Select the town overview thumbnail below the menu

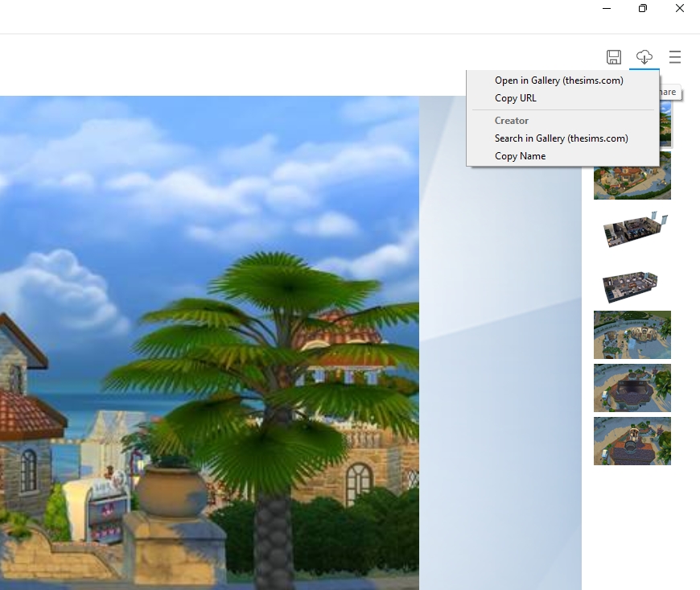pyautogui.click(x=632, y=175)
